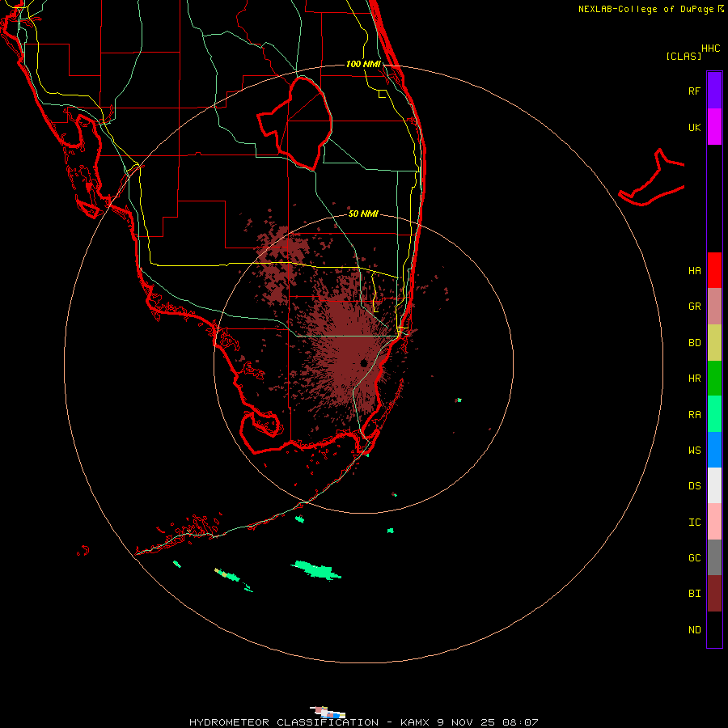The width and height of the screenshot is (728, 728).
Task: Click the "HA" legend label
Action: point(694,270)
